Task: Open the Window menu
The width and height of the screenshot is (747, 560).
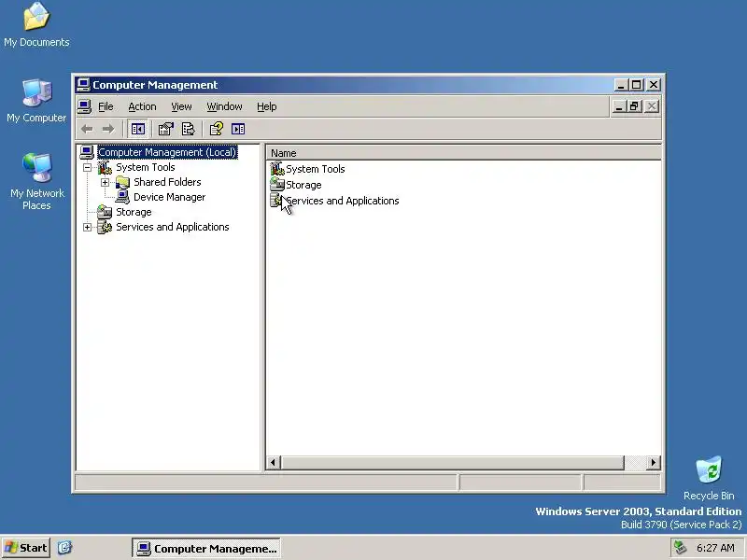Action: coord(224,106)
